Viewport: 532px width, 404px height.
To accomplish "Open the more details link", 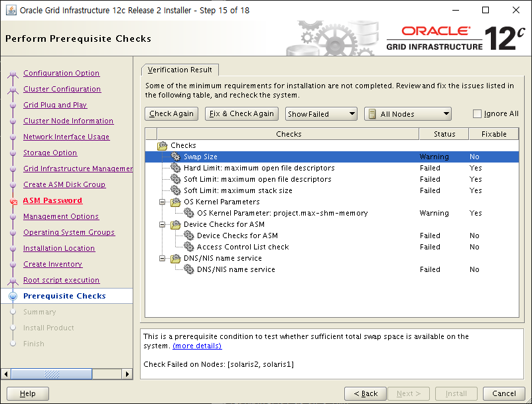I will tap(197, 346).
